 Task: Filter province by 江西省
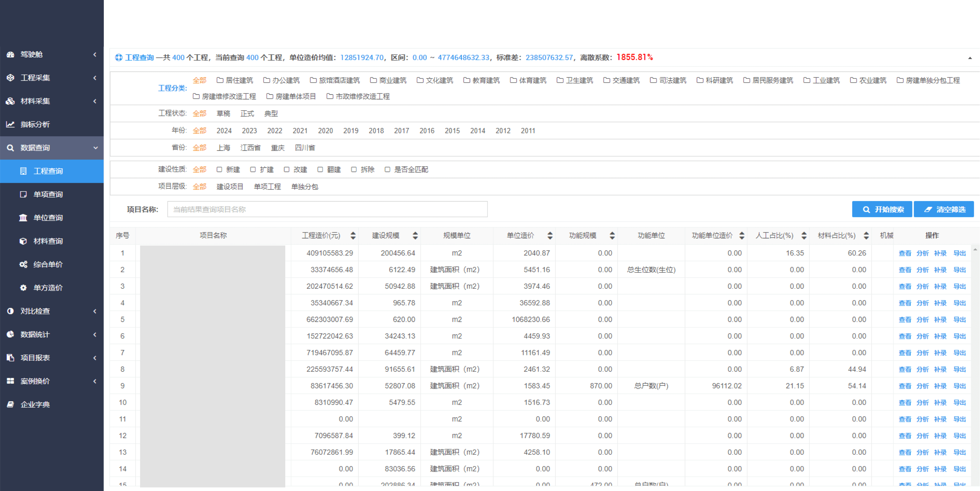[x=250, y=148]
